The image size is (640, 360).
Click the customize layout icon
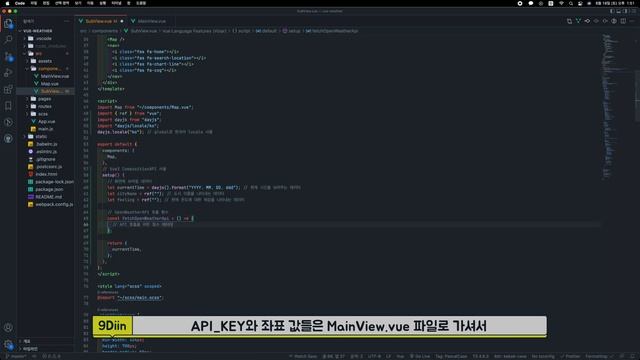634,11
